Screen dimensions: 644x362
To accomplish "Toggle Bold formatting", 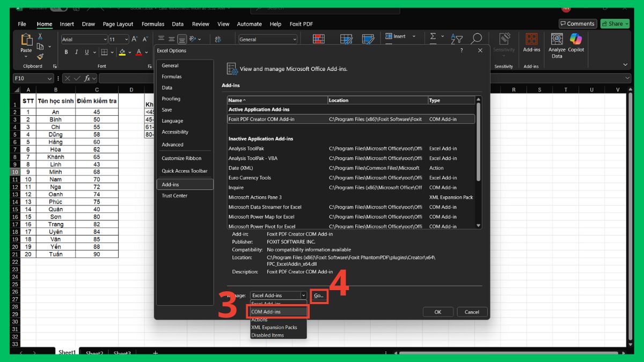I will tap(66, 52).
